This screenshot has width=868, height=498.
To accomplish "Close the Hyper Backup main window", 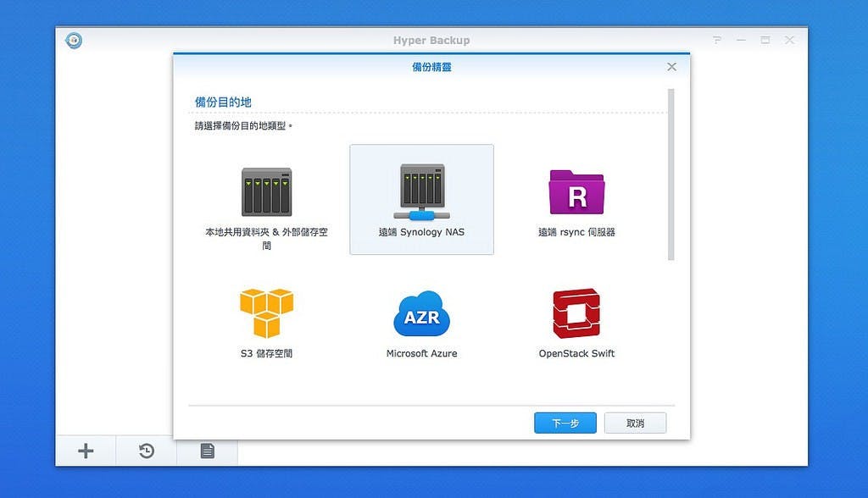I will (790, 40).
